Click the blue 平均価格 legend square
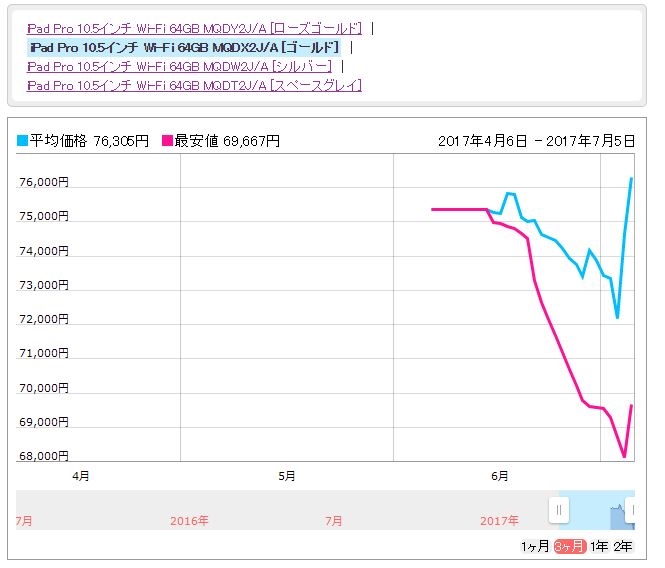 tap(22, 140)
